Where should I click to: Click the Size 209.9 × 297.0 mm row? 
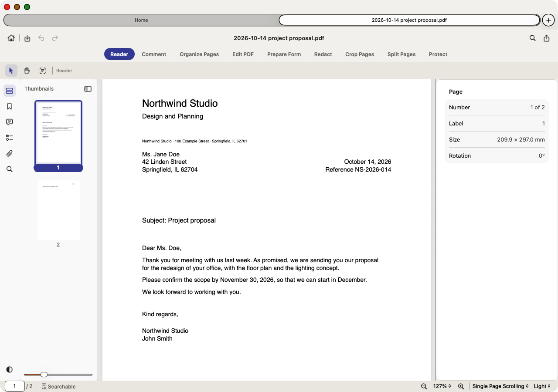pos(497,139)
